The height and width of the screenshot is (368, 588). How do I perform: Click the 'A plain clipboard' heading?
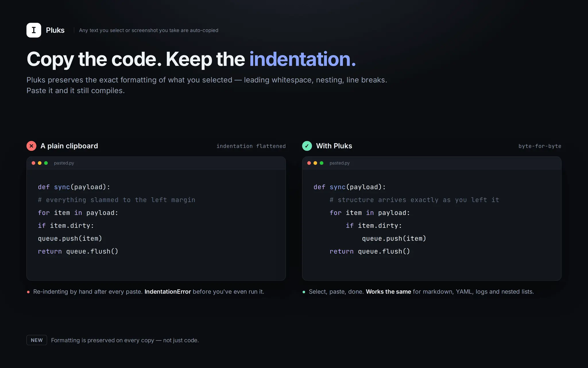coord(69,146)
